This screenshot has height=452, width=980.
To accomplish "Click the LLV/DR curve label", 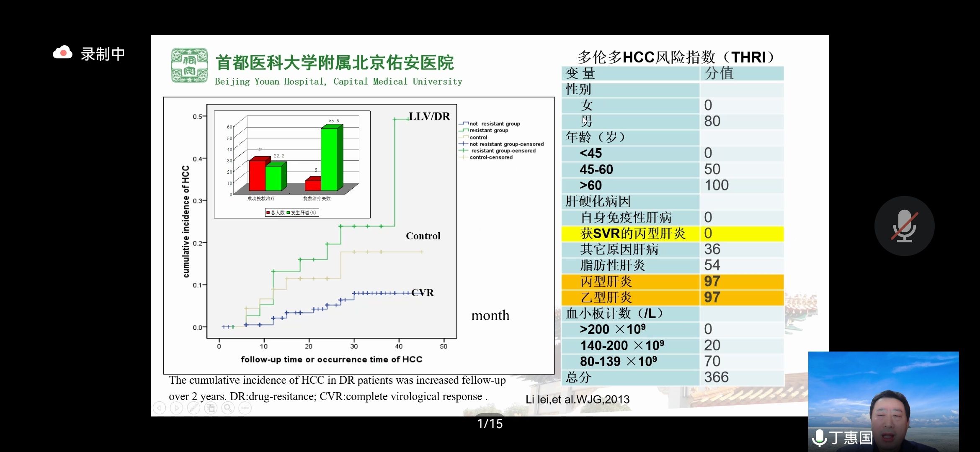I will [429, 116].
